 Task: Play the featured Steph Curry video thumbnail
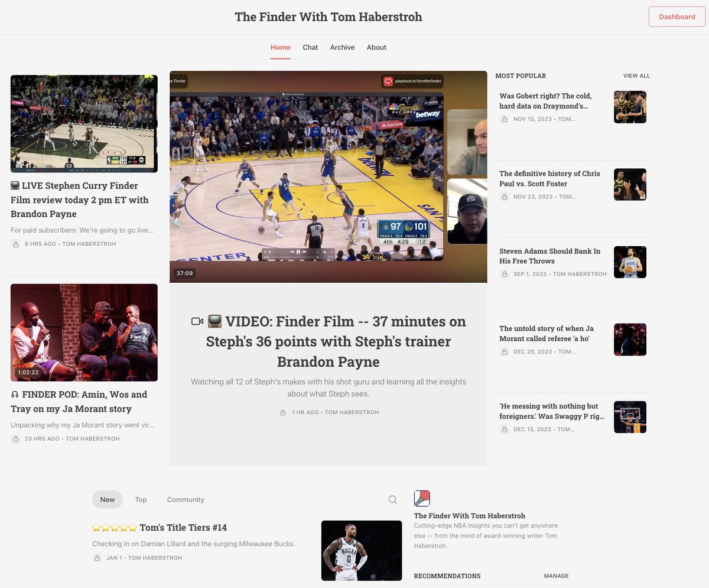[x=329, y=177]
